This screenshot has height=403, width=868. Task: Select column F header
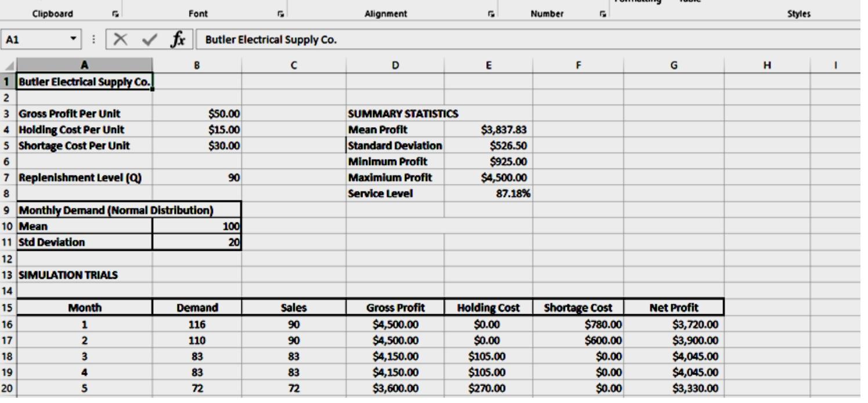(x=578, y=65)
